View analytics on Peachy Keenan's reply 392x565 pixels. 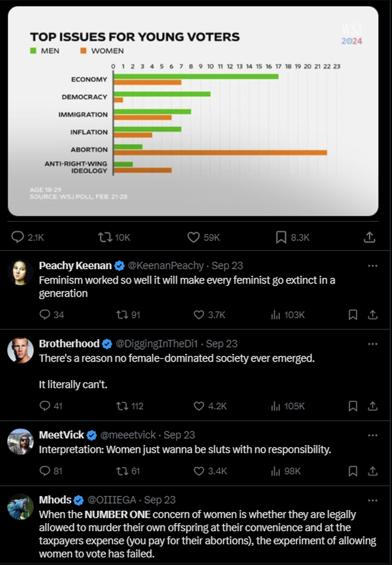275,315
